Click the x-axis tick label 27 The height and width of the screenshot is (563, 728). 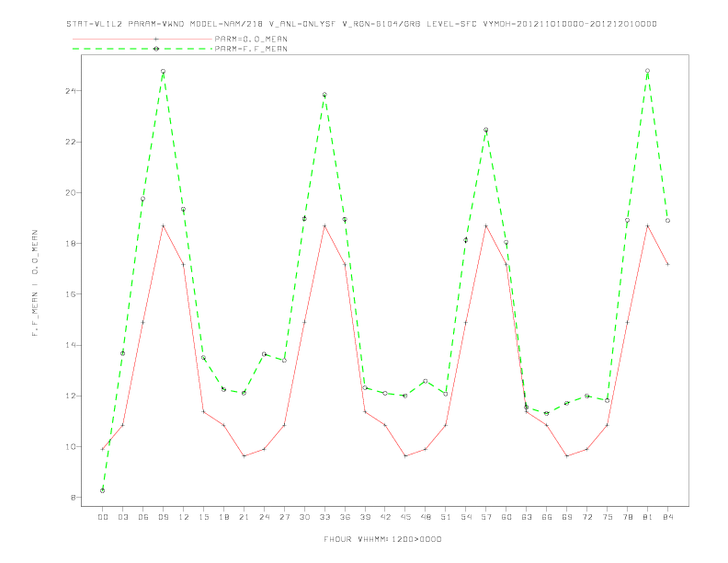tap(284, 517)
